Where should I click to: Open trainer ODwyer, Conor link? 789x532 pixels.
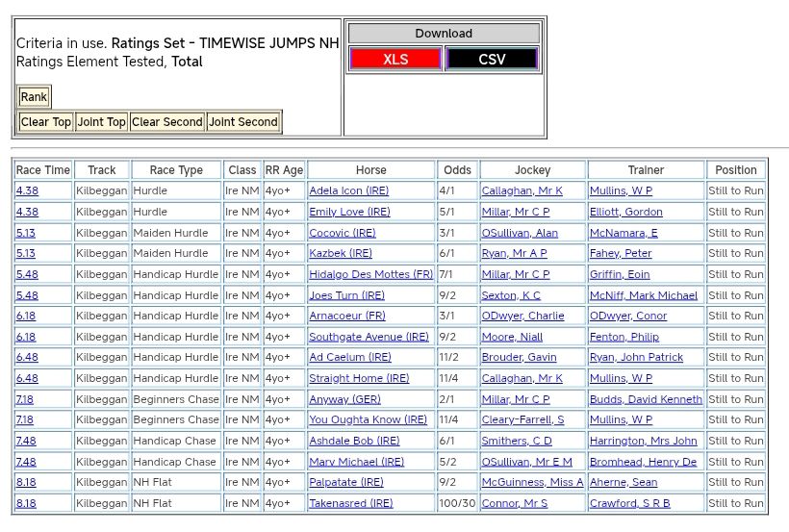tap(627, 316)
